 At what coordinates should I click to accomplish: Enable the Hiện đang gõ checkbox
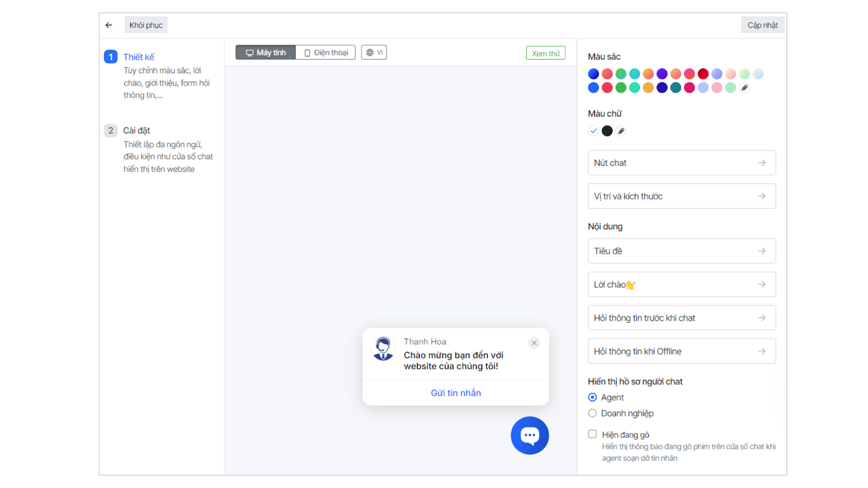[x=592, y=434]
